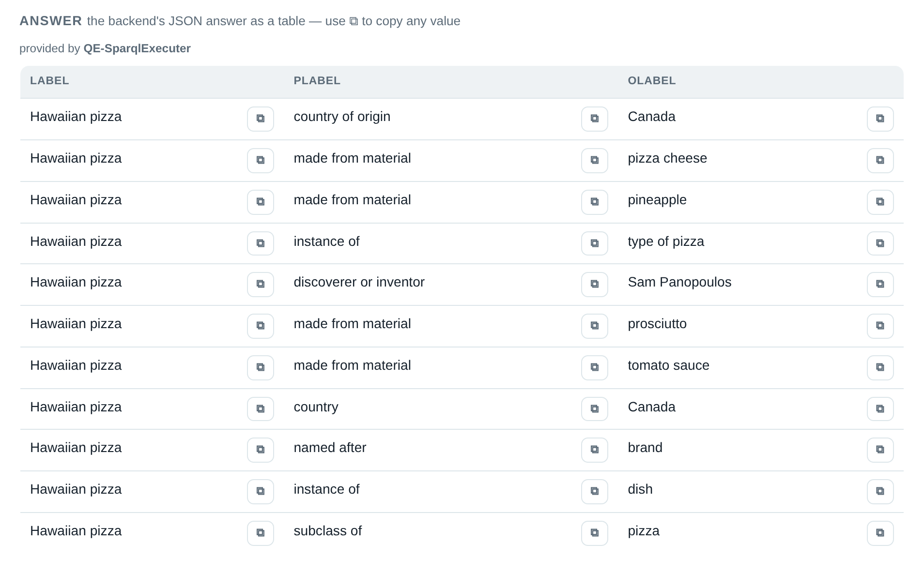The width and height of the screenshot is (924, 574).
Task: Copy 'country' plabel value
Action: [x=595, y=409]
